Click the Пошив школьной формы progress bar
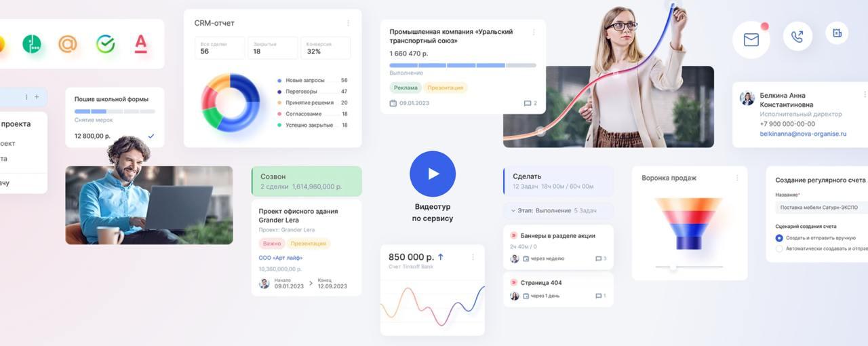Image resolution: width=868 pixels, height=346 pixels. 115,111
